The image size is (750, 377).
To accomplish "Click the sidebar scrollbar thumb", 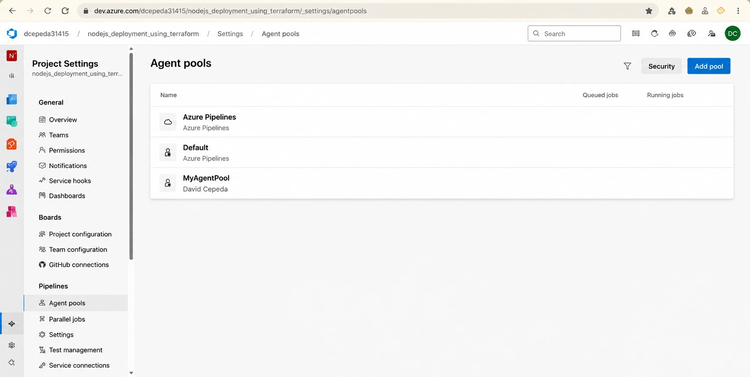I will point(131,156).
